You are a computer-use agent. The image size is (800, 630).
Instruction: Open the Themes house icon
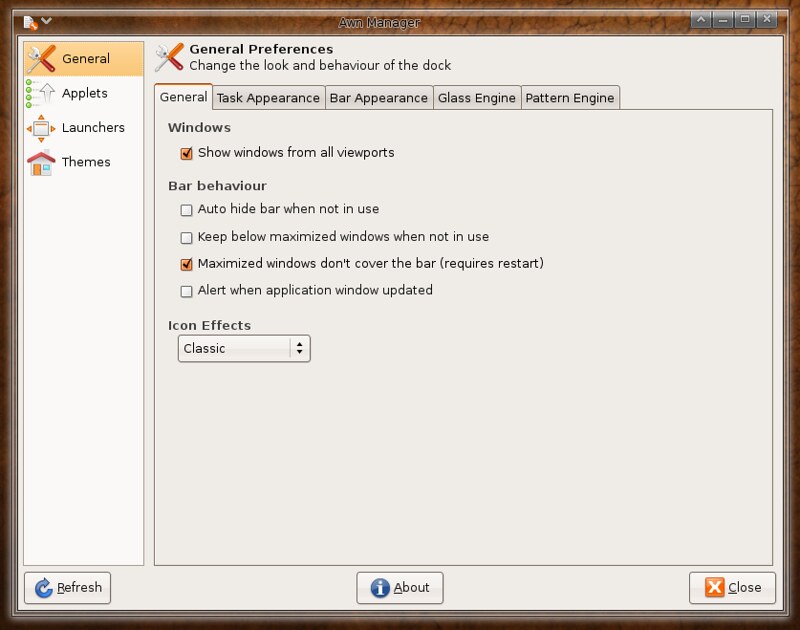point(41,162)
